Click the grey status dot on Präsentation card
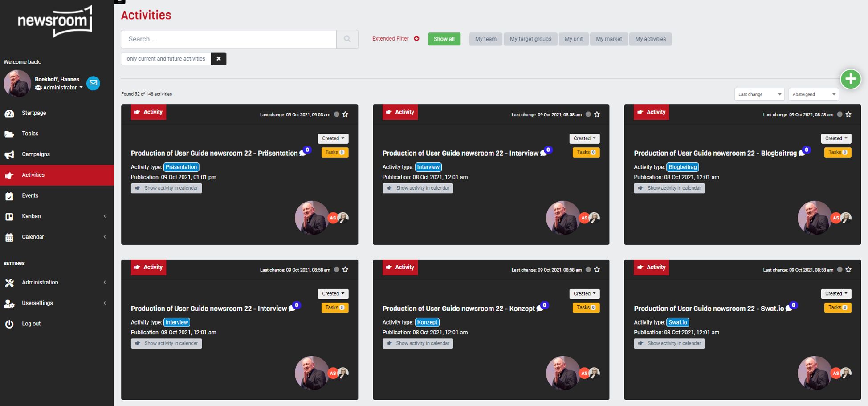Viewport: 868px width, 406px height. click(x=337, y=114)
